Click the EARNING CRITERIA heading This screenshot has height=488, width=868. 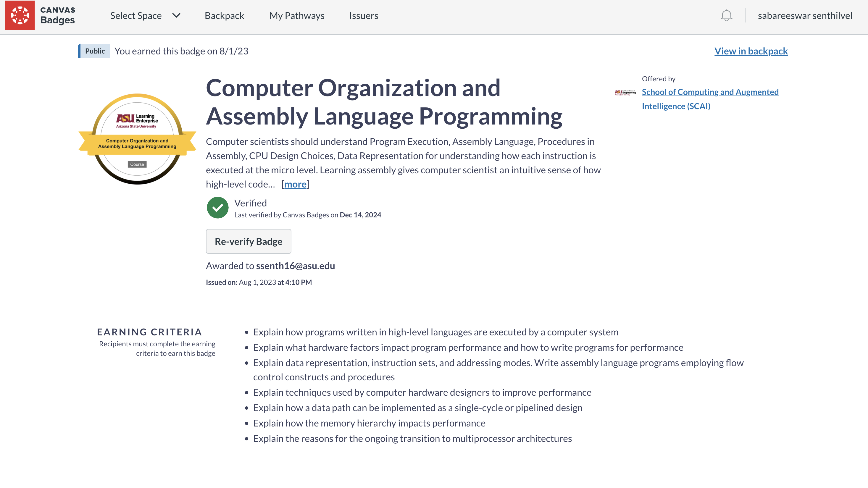click(x=149, y=332)
